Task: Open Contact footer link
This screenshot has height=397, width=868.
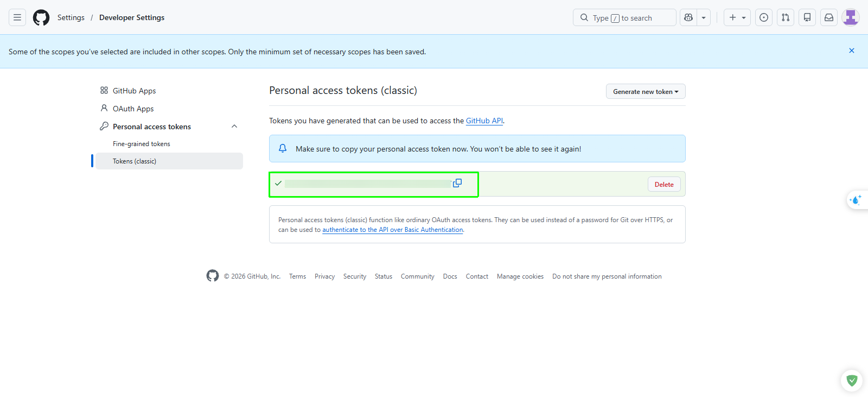Action: click(x=477, y=276)
